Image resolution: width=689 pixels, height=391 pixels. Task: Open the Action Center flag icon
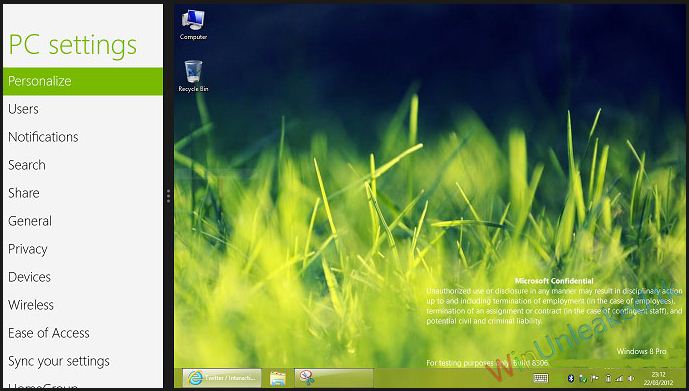click(x=595, y=378)
